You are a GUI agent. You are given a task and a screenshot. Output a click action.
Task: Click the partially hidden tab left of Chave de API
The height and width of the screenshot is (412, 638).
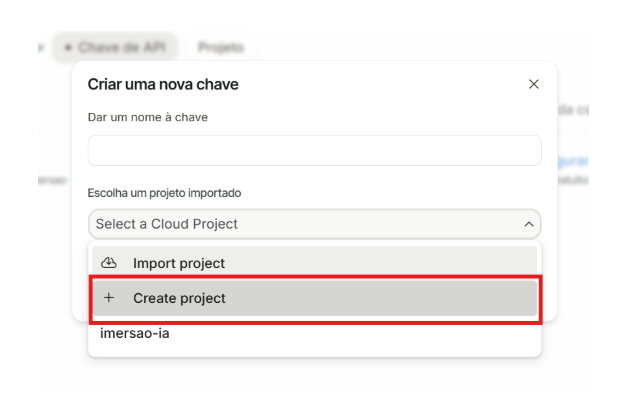click(x=40, y=47)
